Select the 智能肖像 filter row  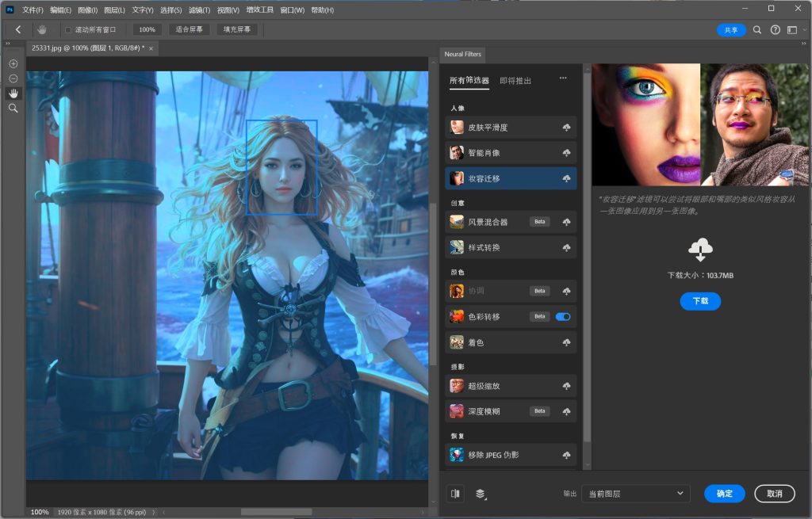click(x=511, y=153)
